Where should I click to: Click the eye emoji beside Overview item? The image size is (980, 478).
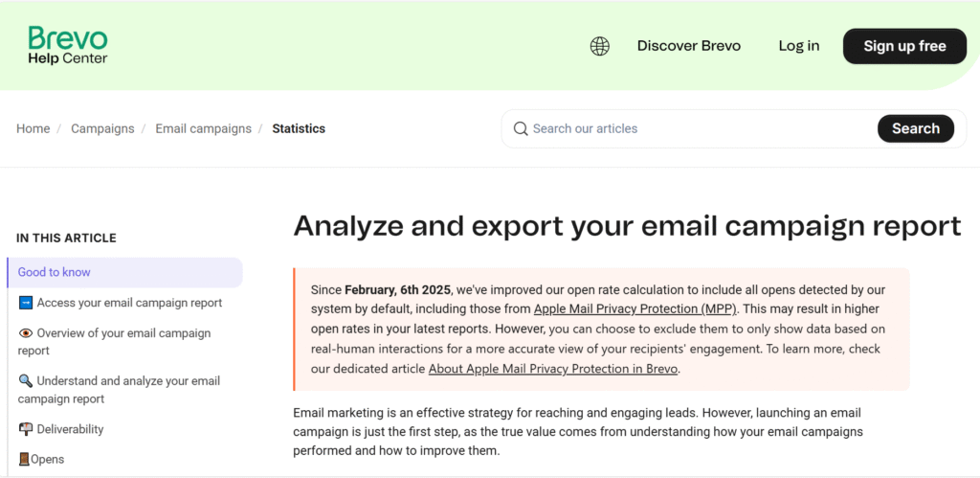click(x=26, y=333)
